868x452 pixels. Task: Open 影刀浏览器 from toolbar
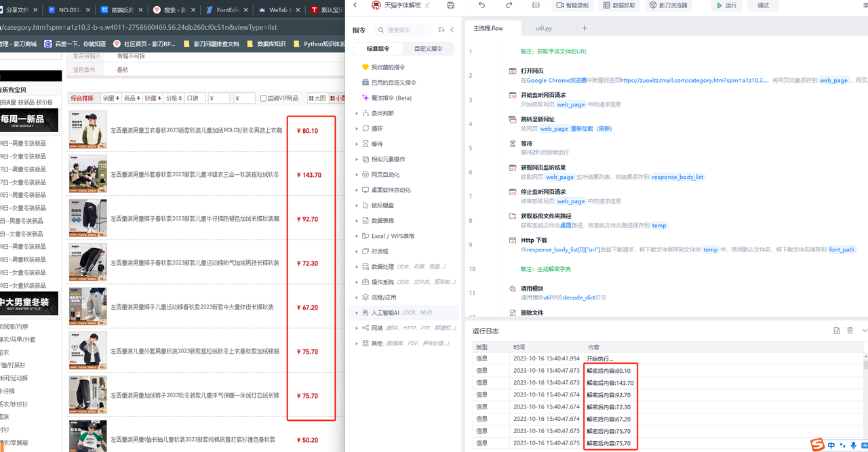pos(668,5)
